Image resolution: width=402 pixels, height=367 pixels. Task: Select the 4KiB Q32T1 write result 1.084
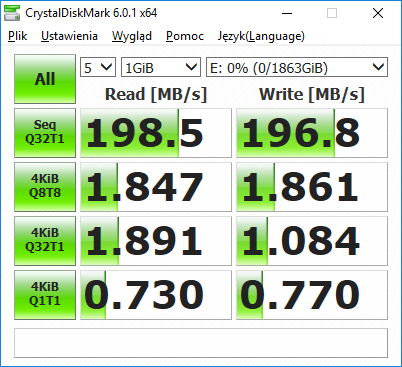(x=312, y=241)
